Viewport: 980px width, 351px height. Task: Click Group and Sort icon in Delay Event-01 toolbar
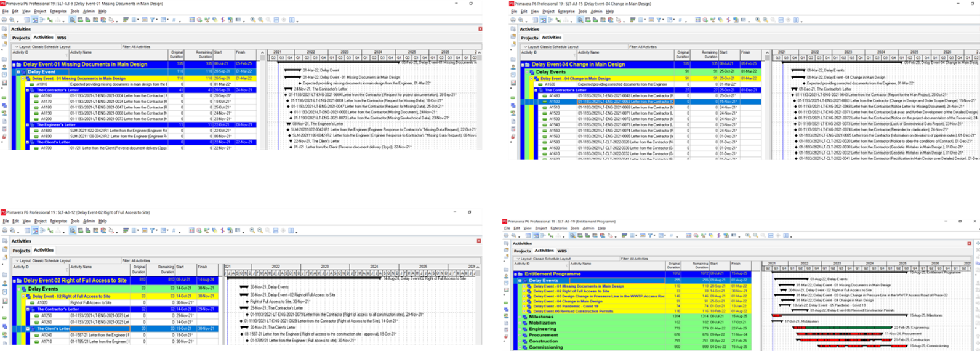[x=126, y=20]
